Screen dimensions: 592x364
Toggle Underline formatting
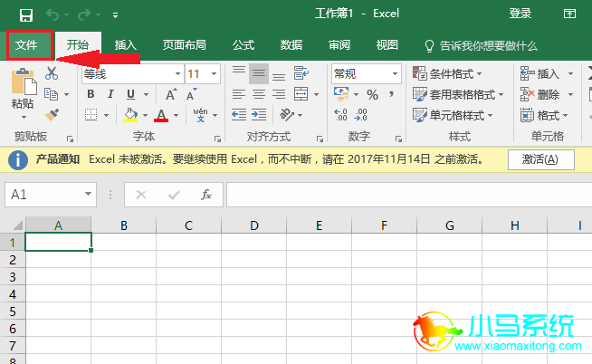pyautogui.click(x=130, y=94)
